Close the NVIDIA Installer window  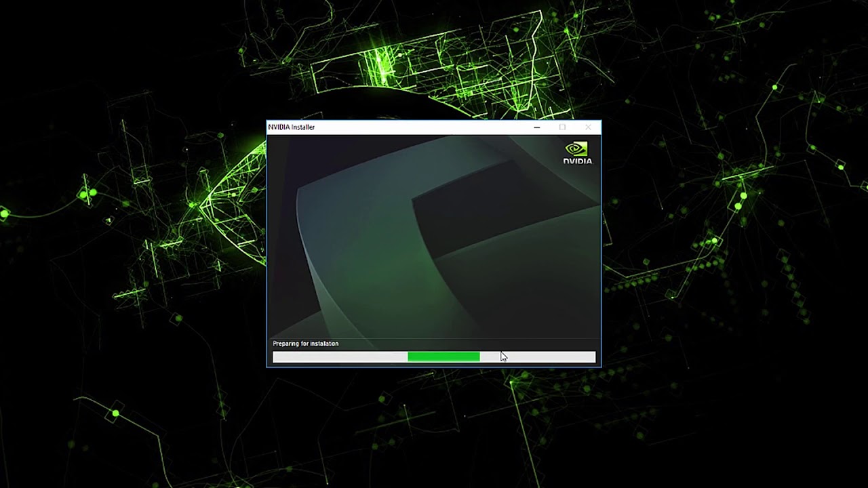[x=588, y=127]
